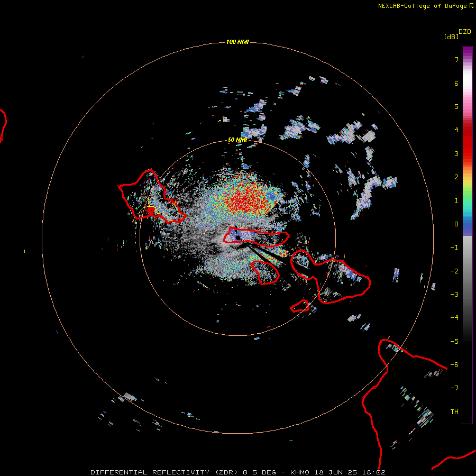Click the [dB] units label
The height and width of the screenshot is (476, 476).
451,37
